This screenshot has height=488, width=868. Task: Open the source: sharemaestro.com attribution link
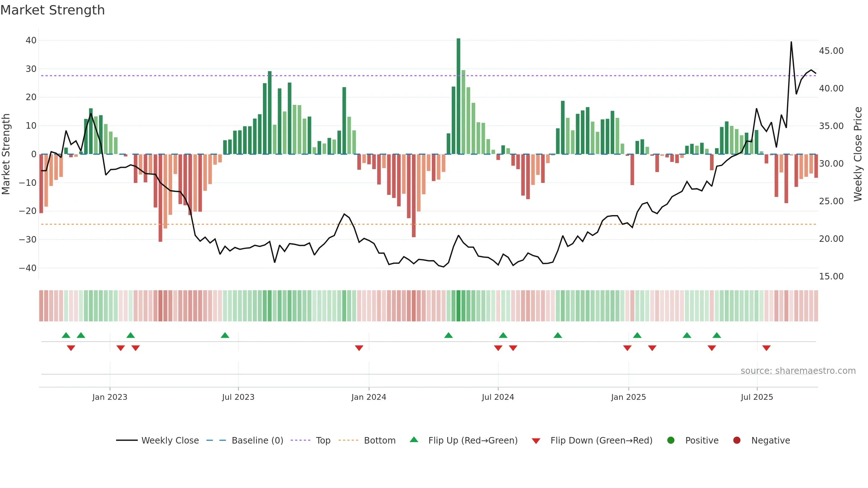pyautogui.click(x=798, y=371)
